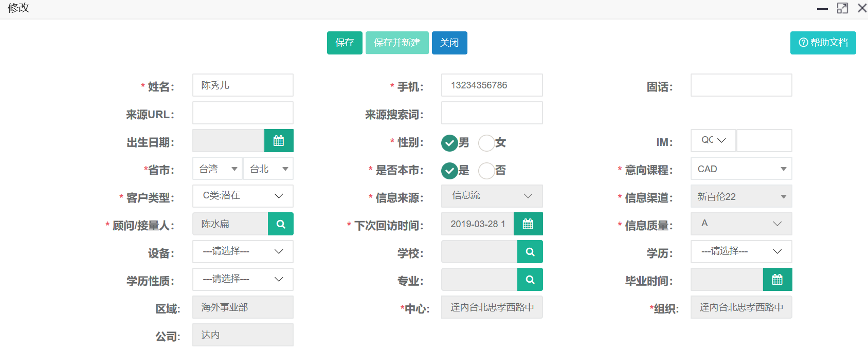Screen dimensions: 868x350
Task: Open the 意向课程 dropdown showing CAD
Action: (741, 169)
